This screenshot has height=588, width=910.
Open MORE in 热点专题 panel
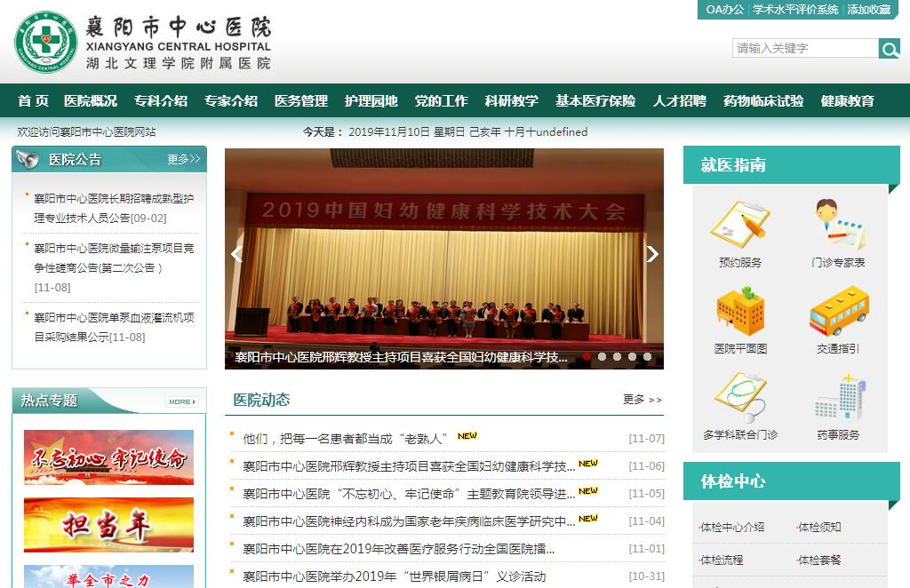pyautogui.click(x=181, y=401)
